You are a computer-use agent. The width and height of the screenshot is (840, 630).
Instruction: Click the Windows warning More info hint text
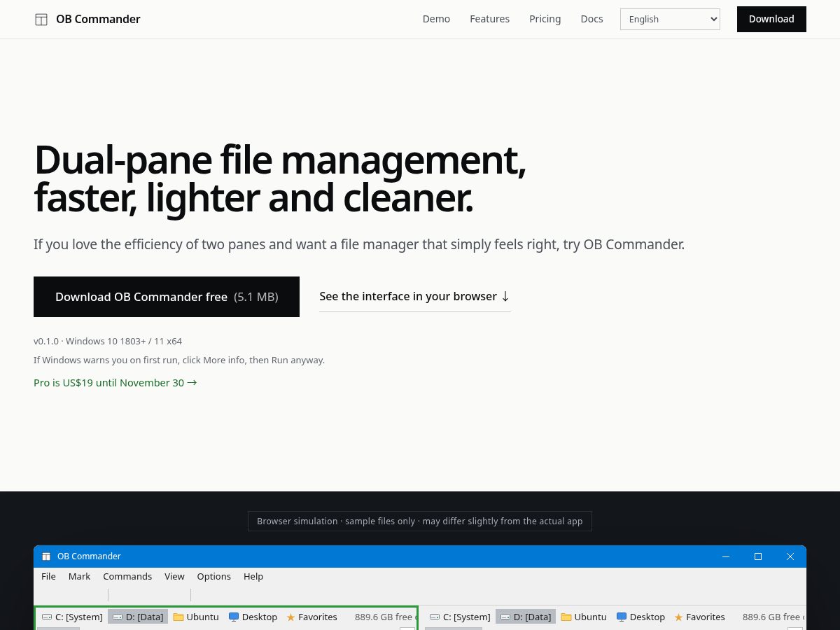[179, 360]
